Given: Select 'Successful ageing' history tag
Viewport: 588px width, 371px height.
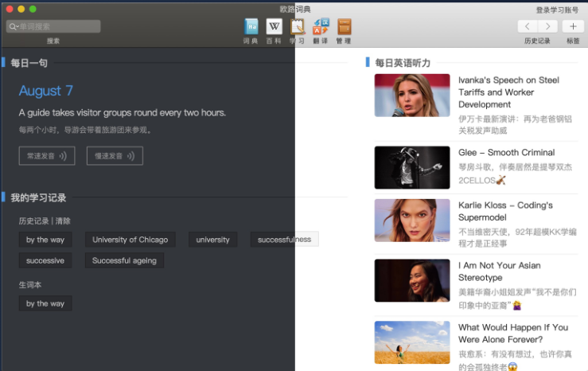Looking at the screenshot, I should pyautogui.click(x=124, y=260).
